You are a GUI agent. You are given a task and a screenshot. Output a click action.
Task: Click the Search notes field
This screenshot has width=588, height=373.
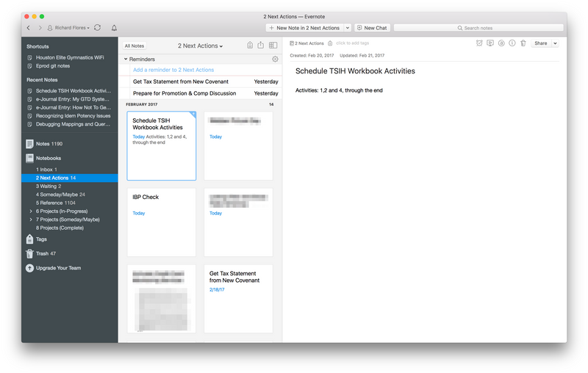click(478, 28)
